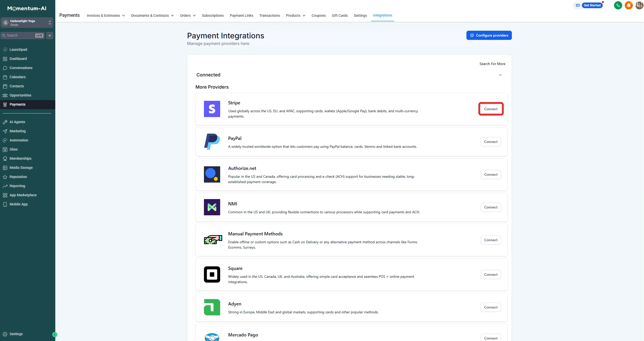Open the Coupons tab
This screenshot has width=644, height=341.
pos(318,15)
